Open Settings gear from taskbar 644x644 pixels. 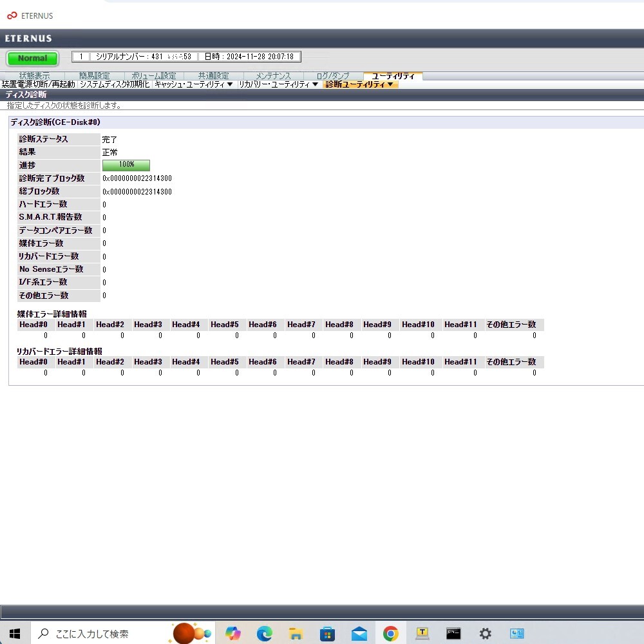coord(485,634)
